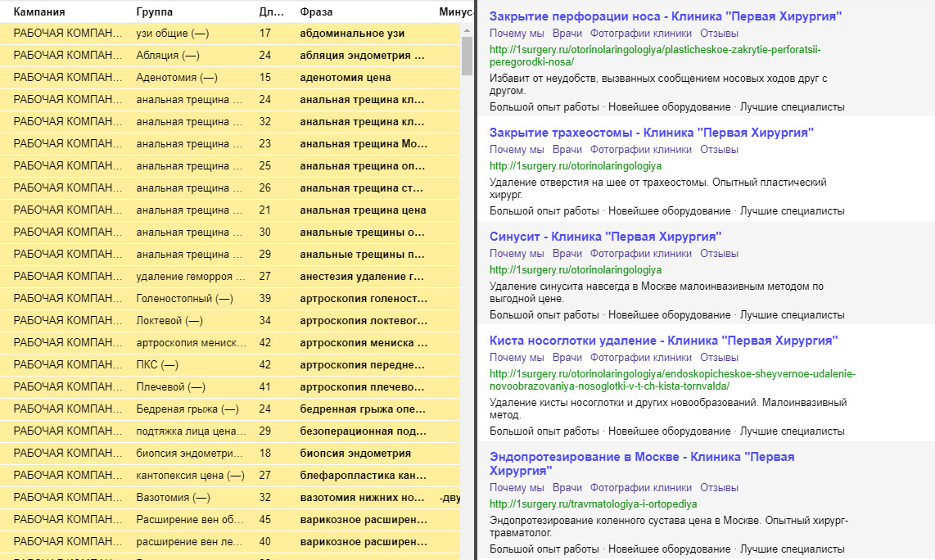Select phrase анальная трещина цена
This screenshot has width=935, height=560.
point(364,210)
